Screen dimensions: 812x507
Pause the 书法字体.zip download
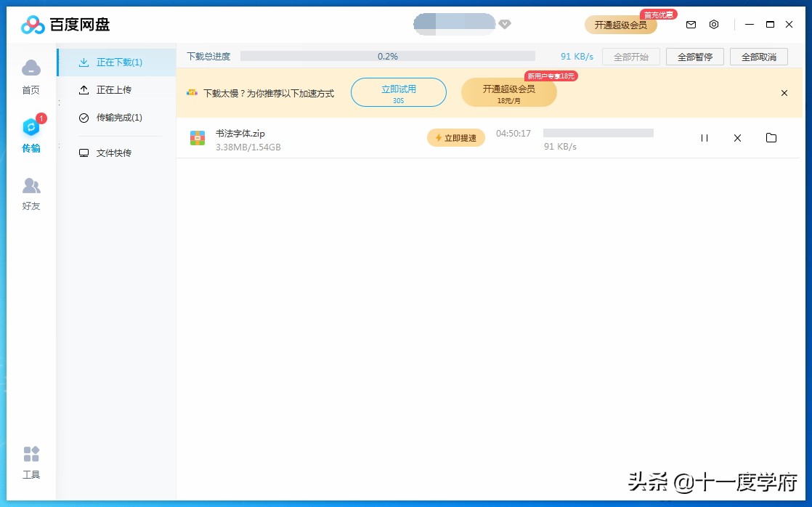point(704,137)
